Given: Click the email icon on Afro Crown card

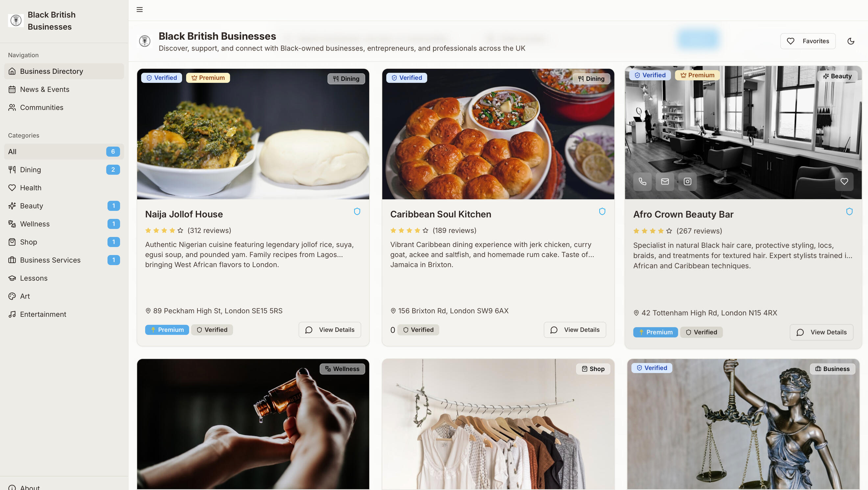Looking at the screenshot, I should click(665, 181).
